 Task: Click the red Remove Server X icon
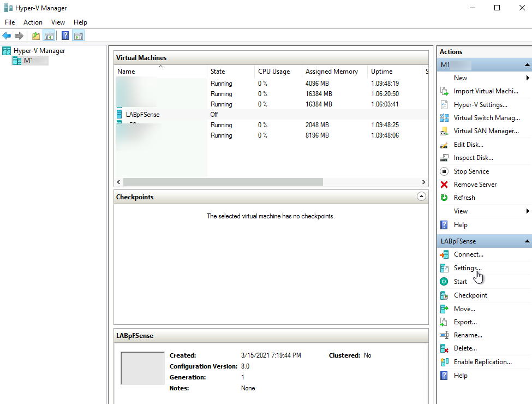(444, 185)
